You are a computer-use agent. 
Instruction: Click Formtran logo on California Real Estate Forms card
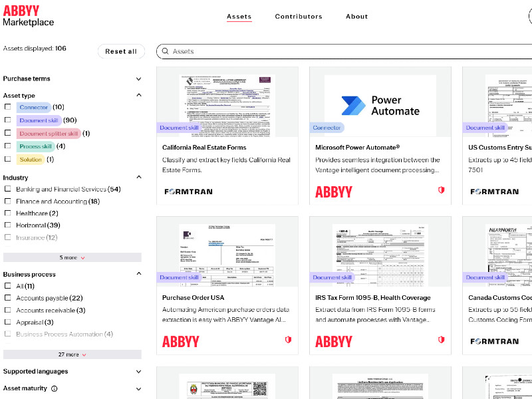(x=188, y=192)
